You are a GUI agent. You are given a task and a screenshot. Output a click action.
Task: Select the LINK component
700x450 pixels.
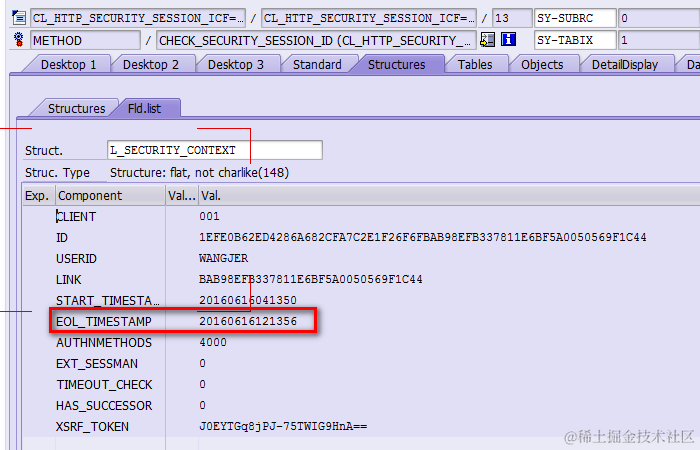pyautogui.click(x=68, y=279)
